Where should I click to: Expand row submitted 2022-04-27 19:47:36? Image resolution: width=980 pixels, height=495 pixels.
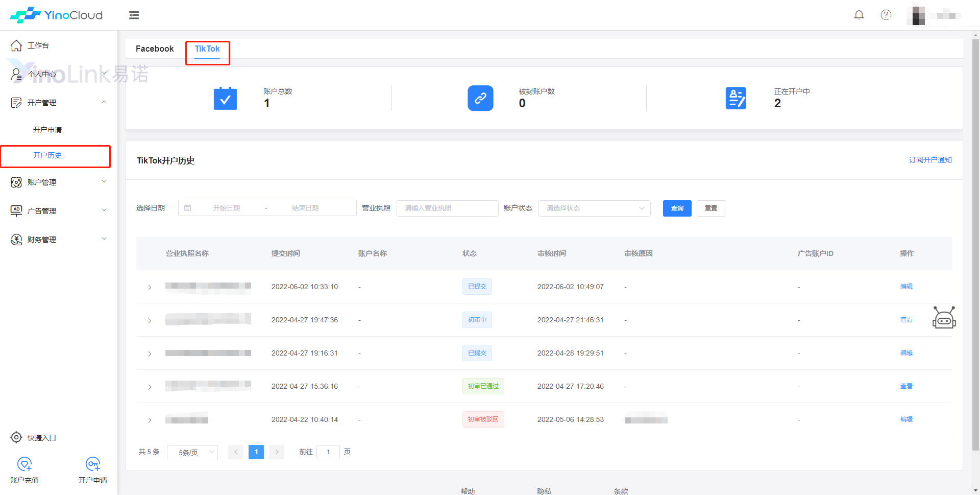pyautogui.click(x=150, y=320)
